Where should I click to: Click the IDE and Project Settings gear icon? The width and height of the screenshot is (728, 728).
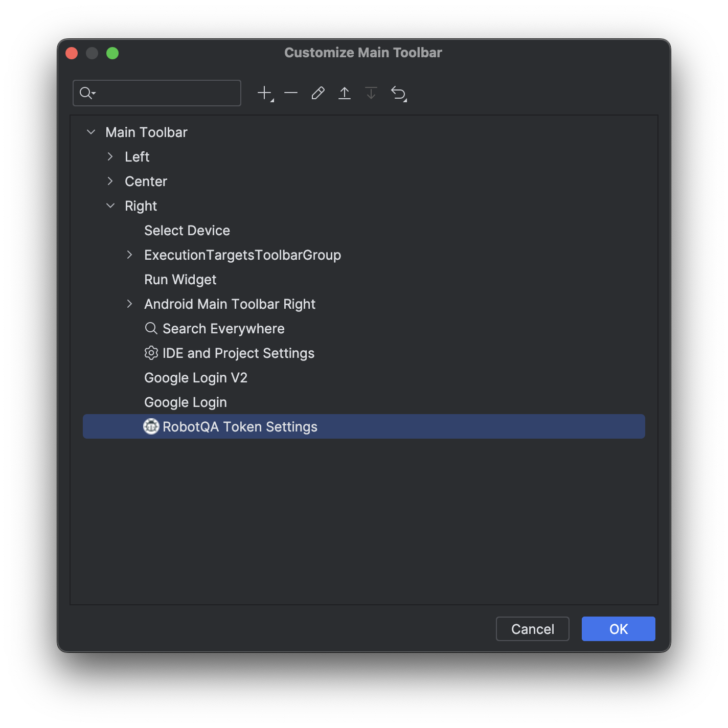151,353
